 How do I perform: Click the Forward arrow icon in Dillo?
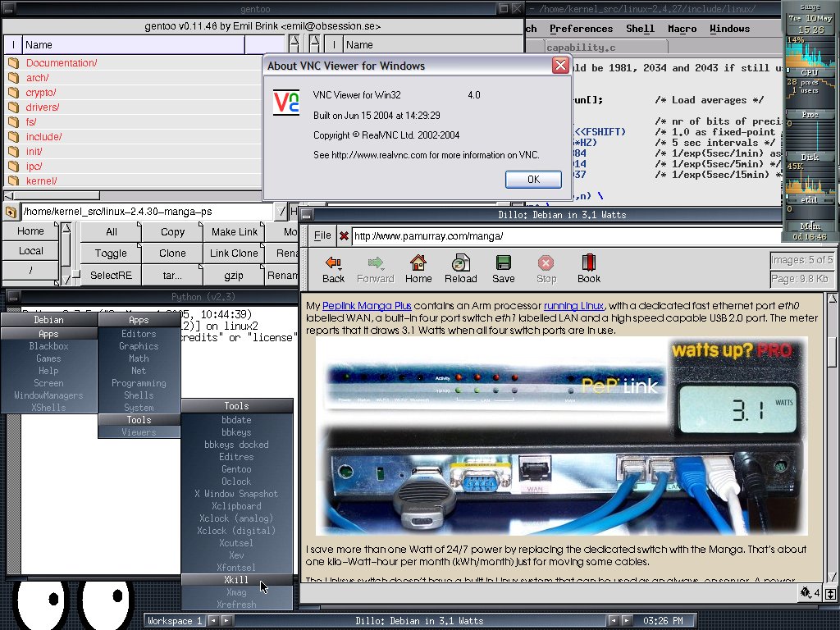[375, 262]
